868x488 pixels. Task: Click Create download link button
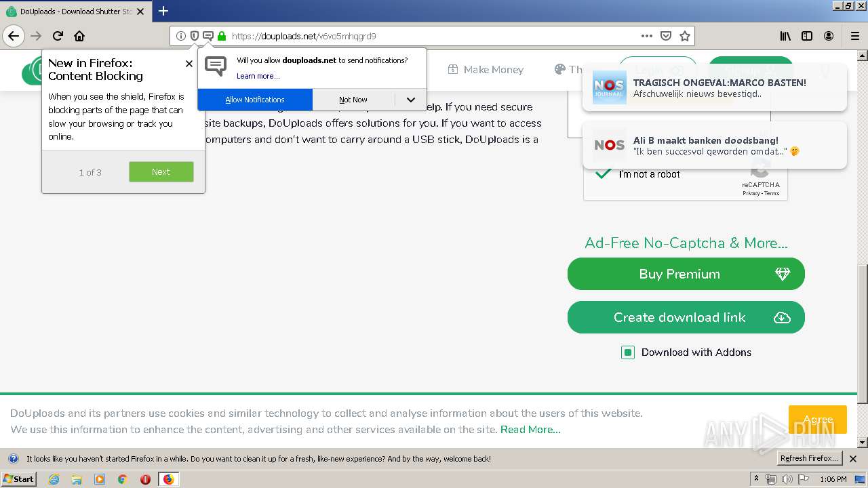point(686,317)
